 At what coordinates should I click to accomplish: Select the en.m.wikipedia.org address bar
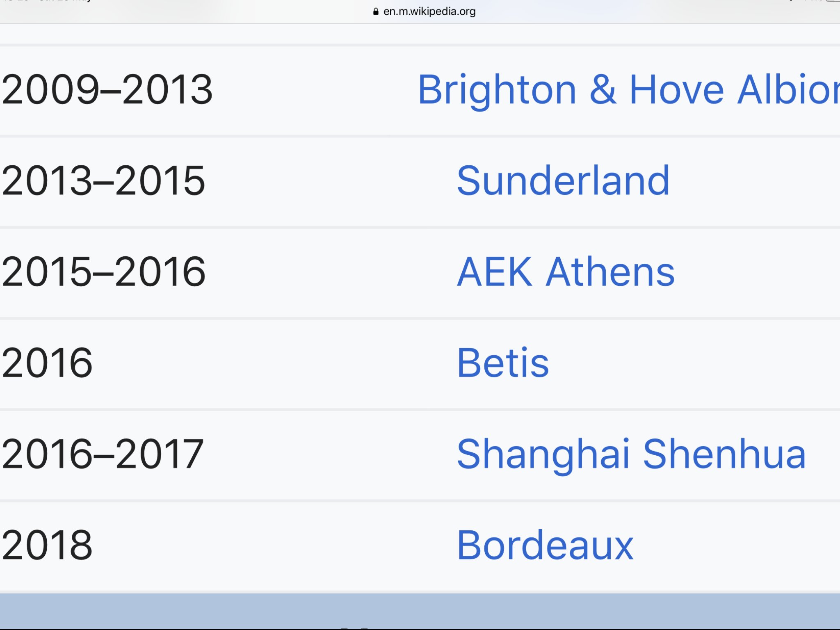pyautogui.click(x=425, y=11)
